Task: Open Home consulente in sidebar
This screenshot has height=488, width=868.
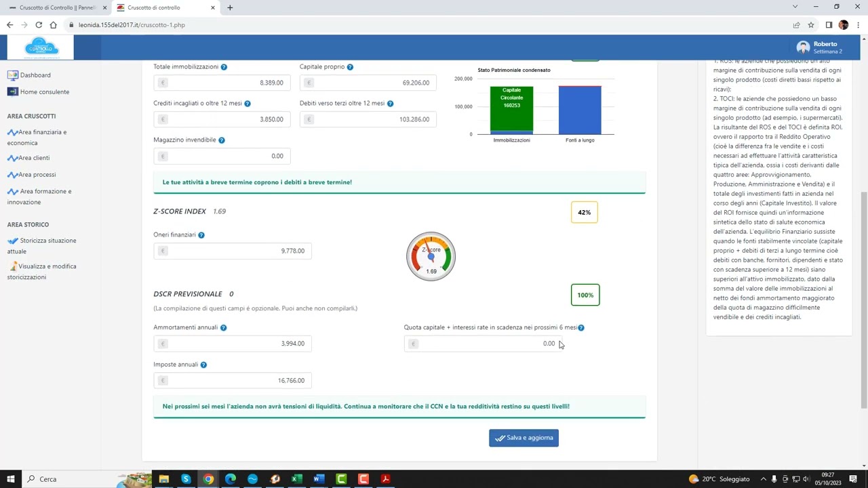Action: pos(44,92)
